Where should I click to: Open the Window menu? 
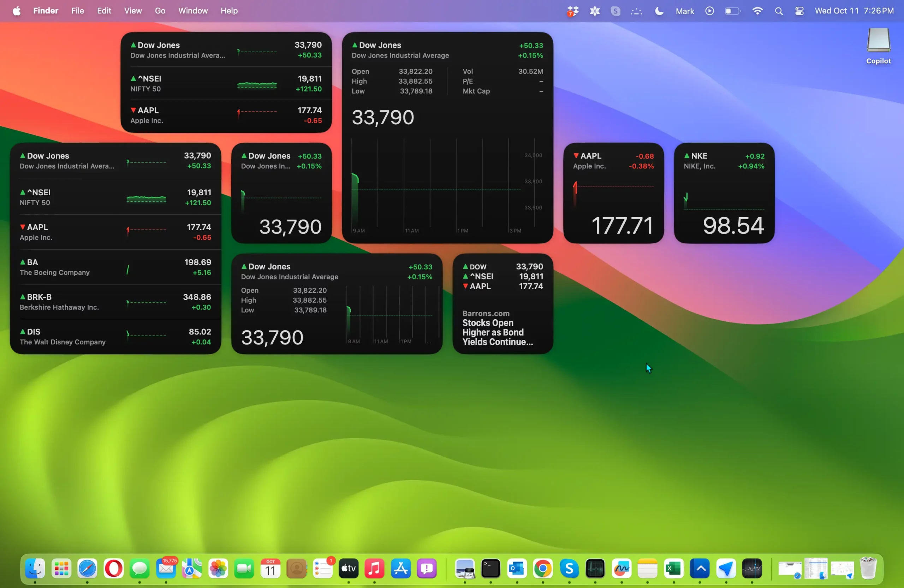193,11
